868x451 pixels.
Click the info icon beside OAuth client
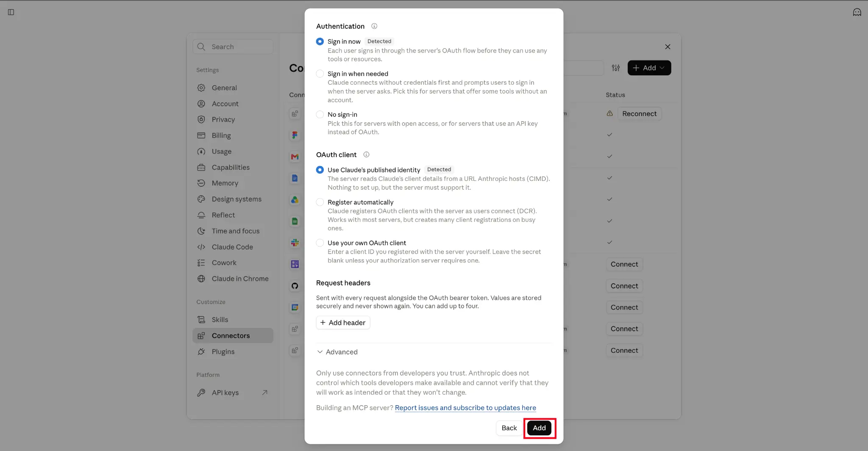(367, 155)
